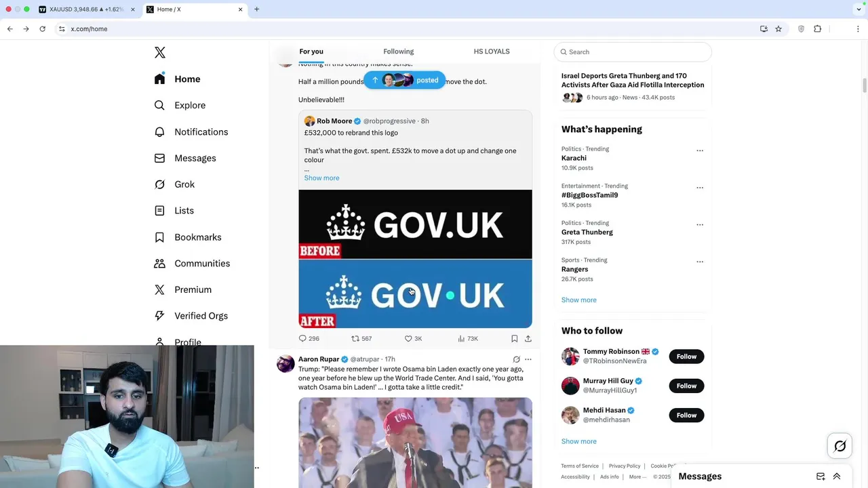This screenshot has width=868, height=488.
Task: Open more options for Rangers trend
Action: point(700,262)
